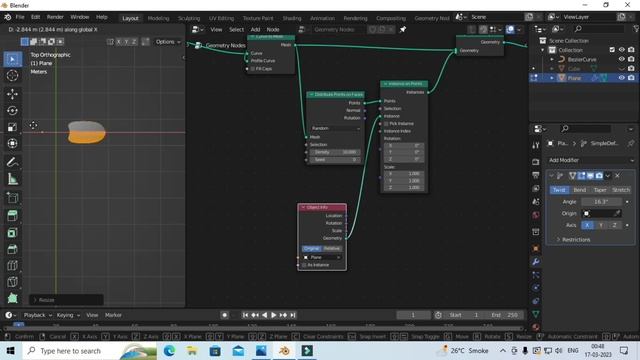
Task: Click the Density value field
Action: 335,152
